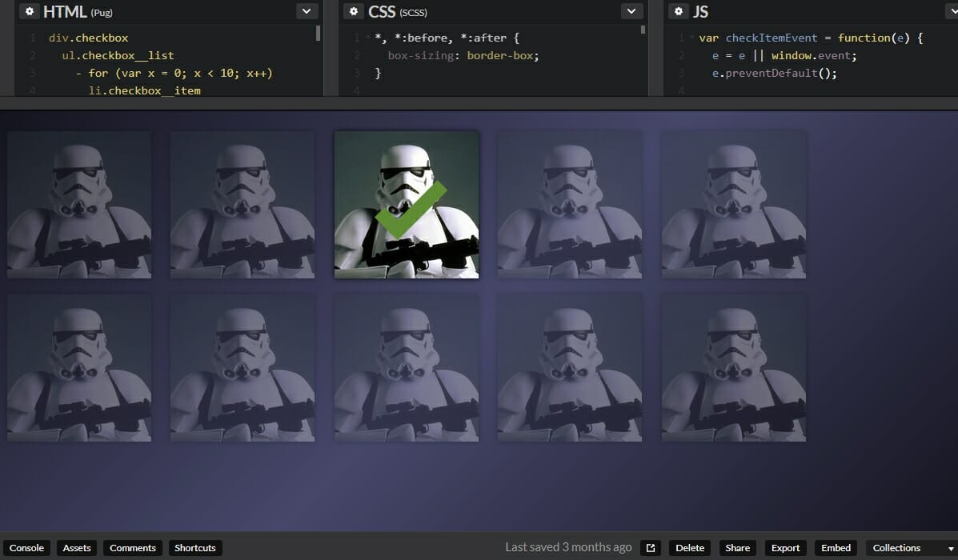Click the Export button
Image resolution: width=958 pixels, height=560 pixels.
coord(784,547)
